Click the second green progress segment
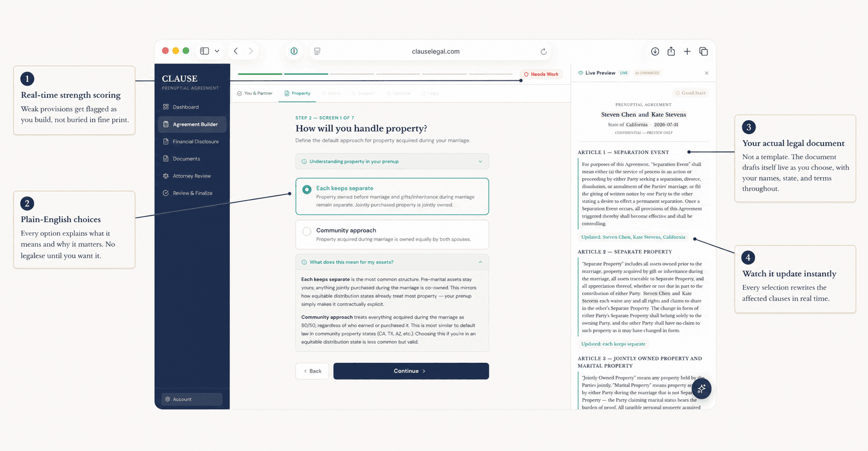Viewport: 868px width, 451px height. click(x=306, y=74)
